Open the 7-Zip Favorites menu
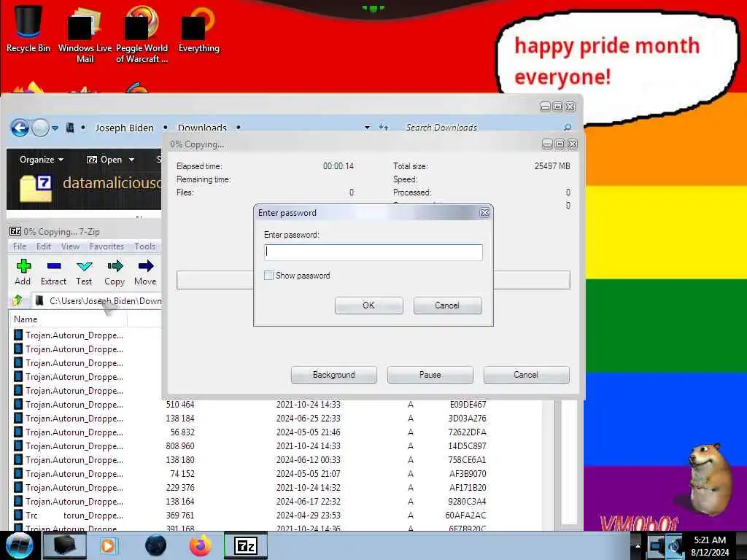The height and width of the screenshot is (560, 747). point(107,246)
